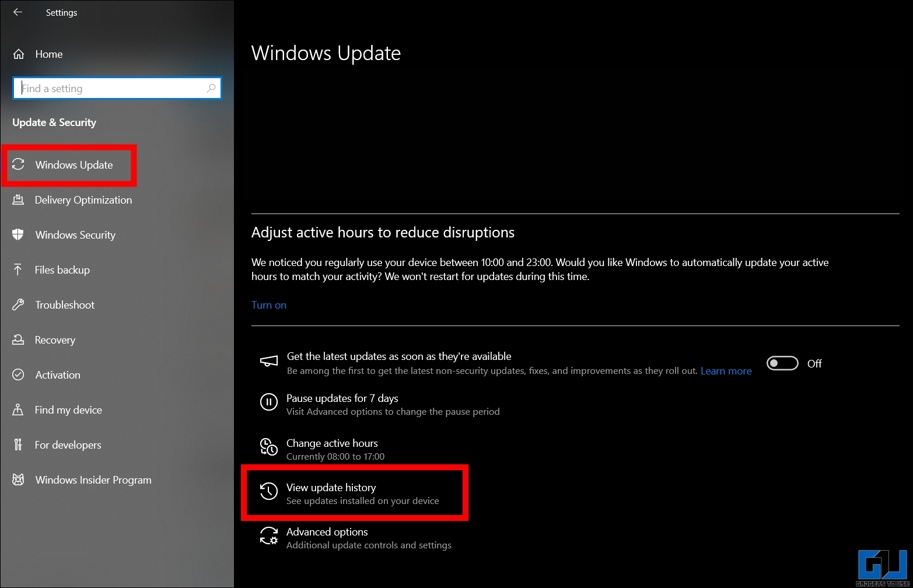Open Recovery settings
This screenshot has height=588, width=913.
click(55, 339)
